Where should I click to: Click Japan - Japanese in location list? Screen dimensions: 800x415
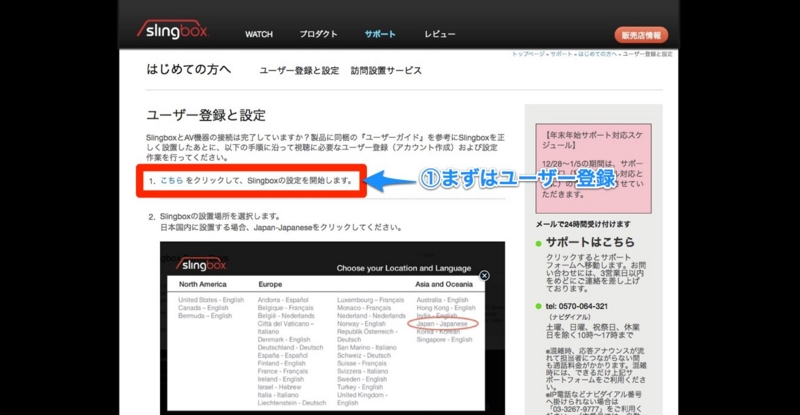point(442,324)
